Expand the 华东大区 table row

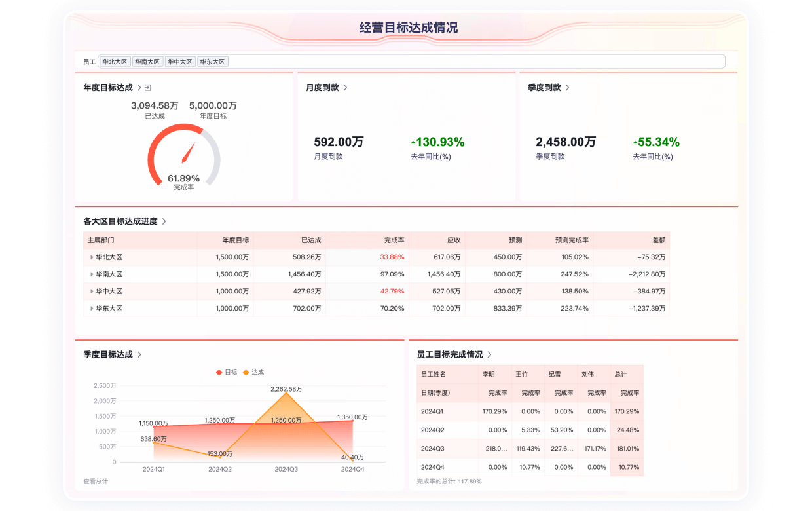[x=92, y=308]
